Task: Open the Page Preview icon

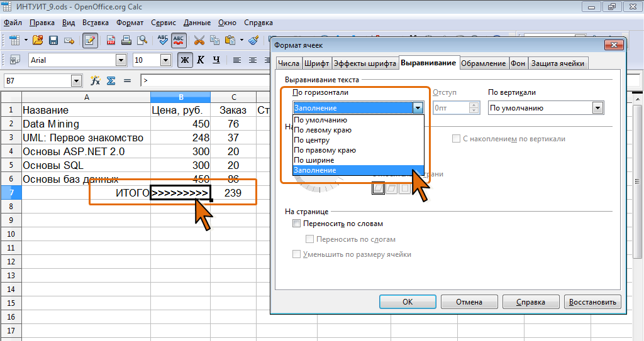Action: click(x=142, y=40)
